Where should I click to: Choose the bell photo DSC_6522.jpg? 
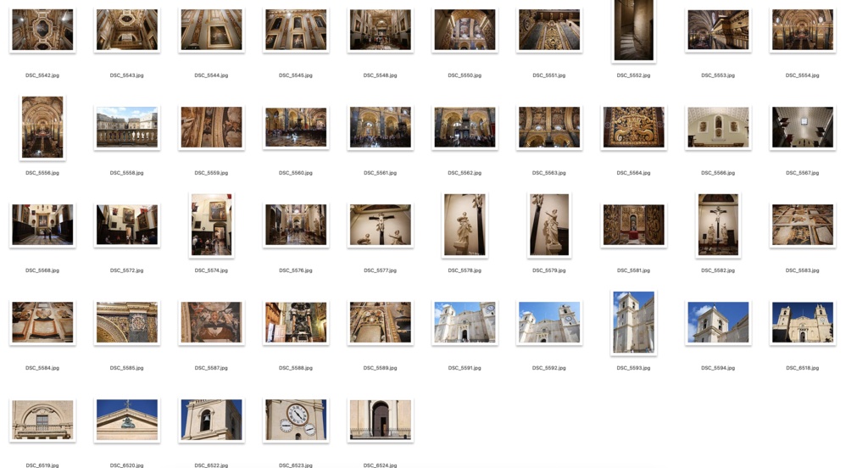pos(211,420)
